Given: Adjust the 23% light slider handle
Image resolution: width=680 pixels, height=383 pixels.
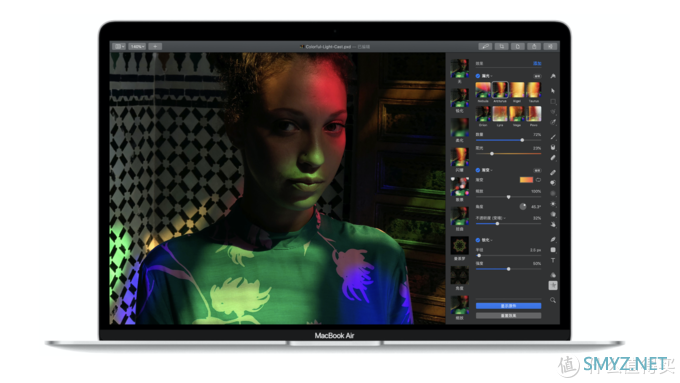Looking at the screenshot, I should point(492,154).
